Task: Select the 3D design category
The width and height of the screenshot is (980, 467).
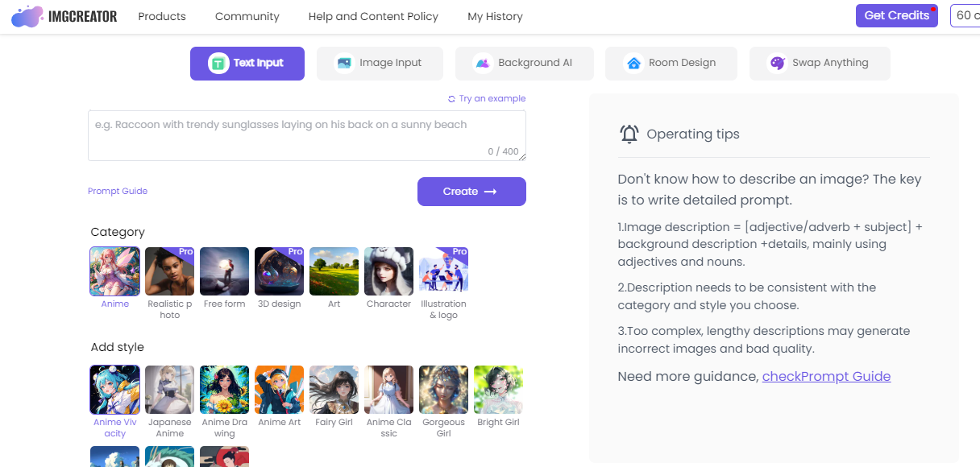Action: tap(280, 271)
